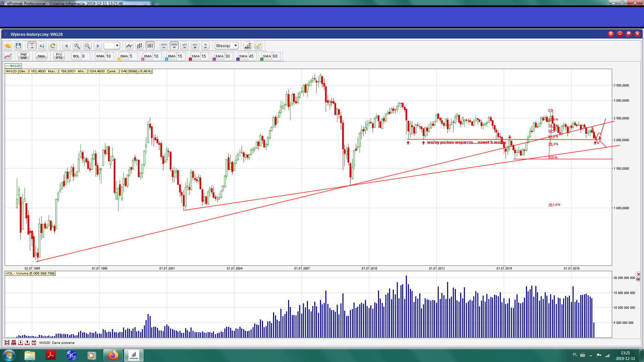This screenshot has width=644, height=362.
Task: Select the OHLC bar chart type icon
Action: coord(140,46)
